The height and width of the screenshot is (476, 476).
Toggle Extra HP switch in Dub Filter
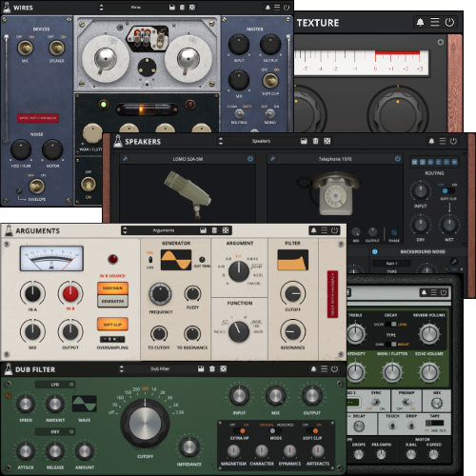(x=239, y=431)
